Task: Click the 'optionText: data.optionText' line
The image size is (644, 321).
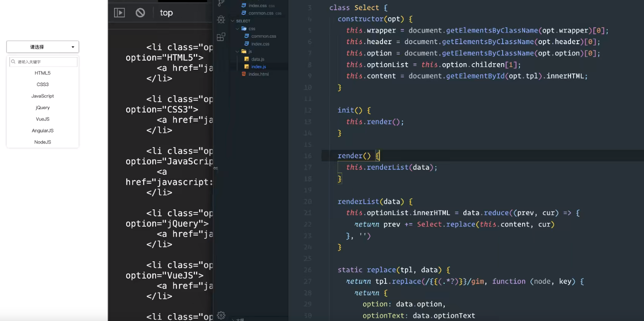Action: point(419,315)
